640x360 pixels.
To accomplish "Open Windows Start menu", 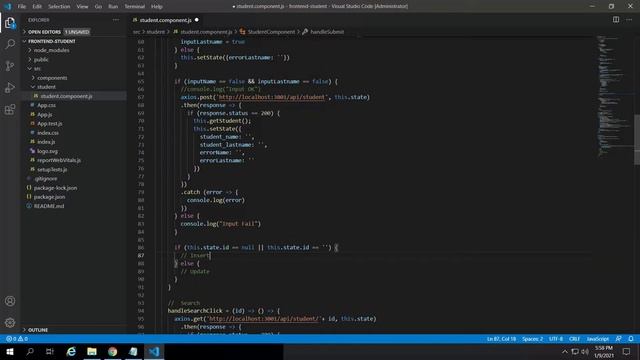I will click(x=10, y=351).
